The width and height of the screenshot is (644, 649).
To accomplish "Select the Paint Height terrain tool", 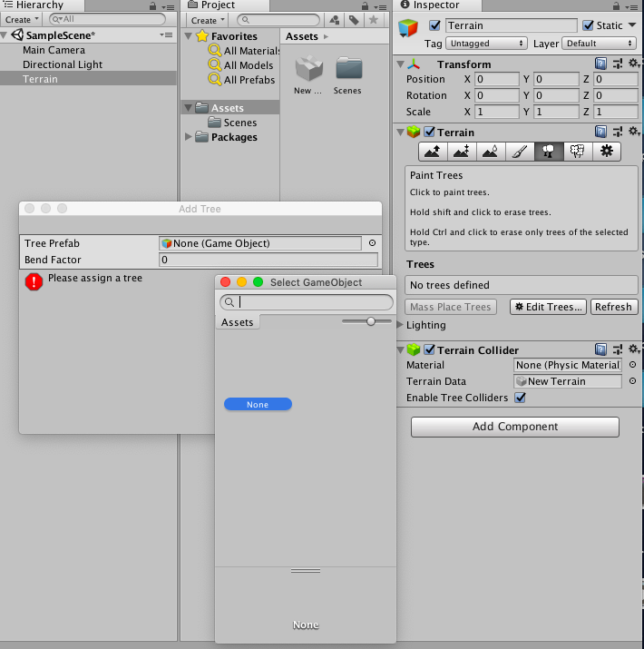I will point(462,152).
